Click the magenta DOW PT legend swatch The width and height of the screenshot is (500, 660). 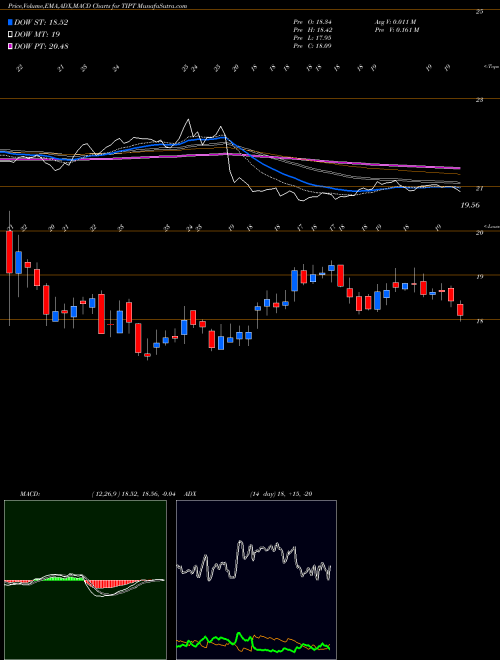(10, 46)
